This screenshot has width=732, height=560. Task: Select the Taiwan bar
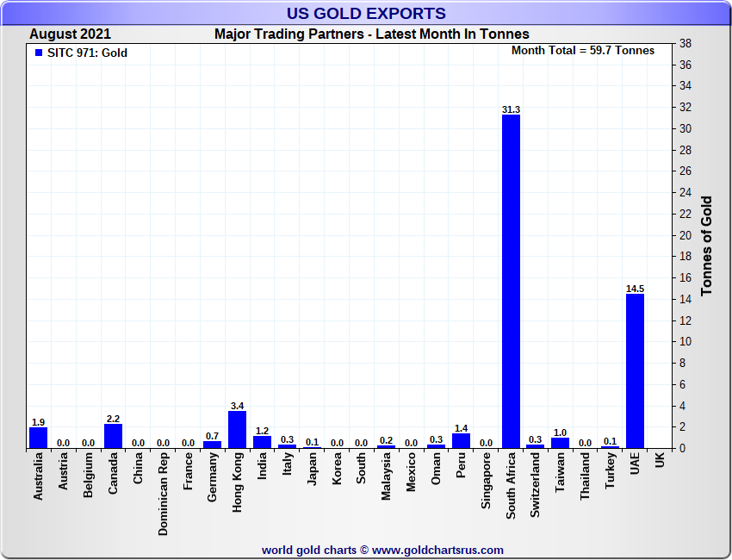(x=561, y=443)
